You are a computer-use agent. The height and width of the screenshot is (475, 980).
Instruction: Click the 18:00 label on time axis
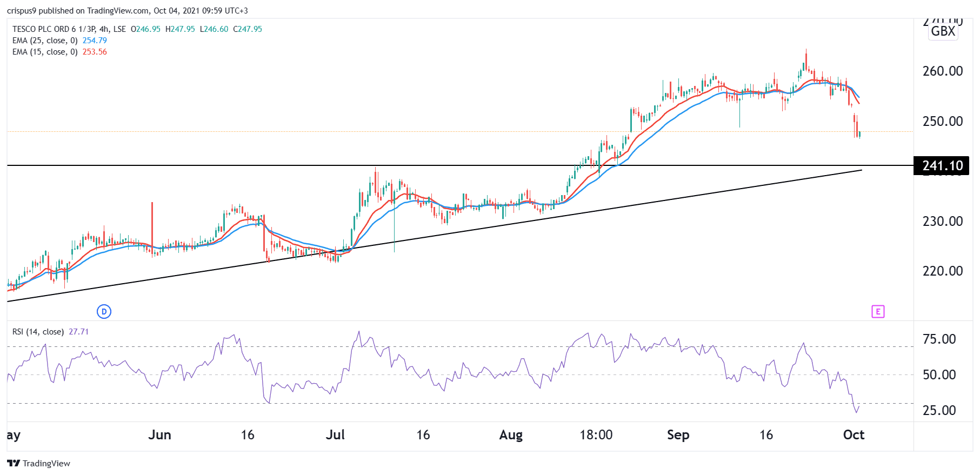(x=596, y=435)
